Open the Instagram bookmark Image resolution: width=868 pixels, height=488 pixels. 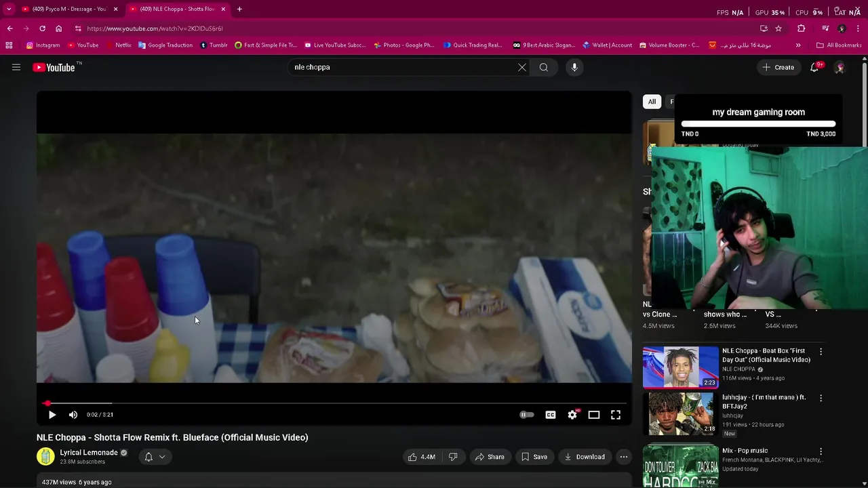[x=43, y=45]
